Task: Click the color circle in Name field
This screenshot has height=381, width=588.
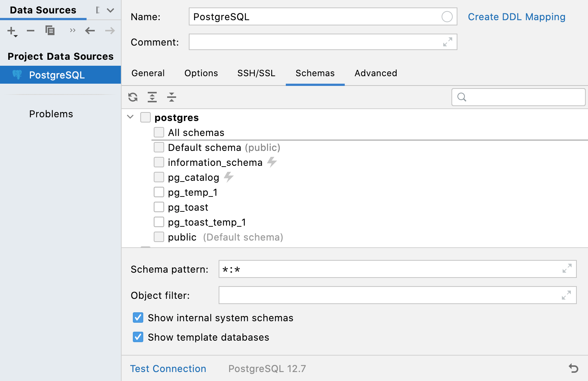Action: (x=447, y=17)
